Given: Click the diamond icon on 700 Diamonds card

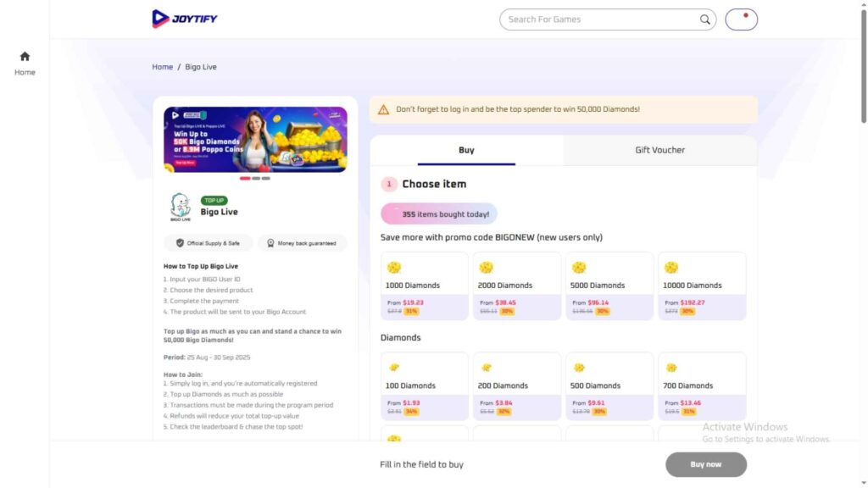Looking at the screenshot, I should pyautogui.click(x=671, y=368).
